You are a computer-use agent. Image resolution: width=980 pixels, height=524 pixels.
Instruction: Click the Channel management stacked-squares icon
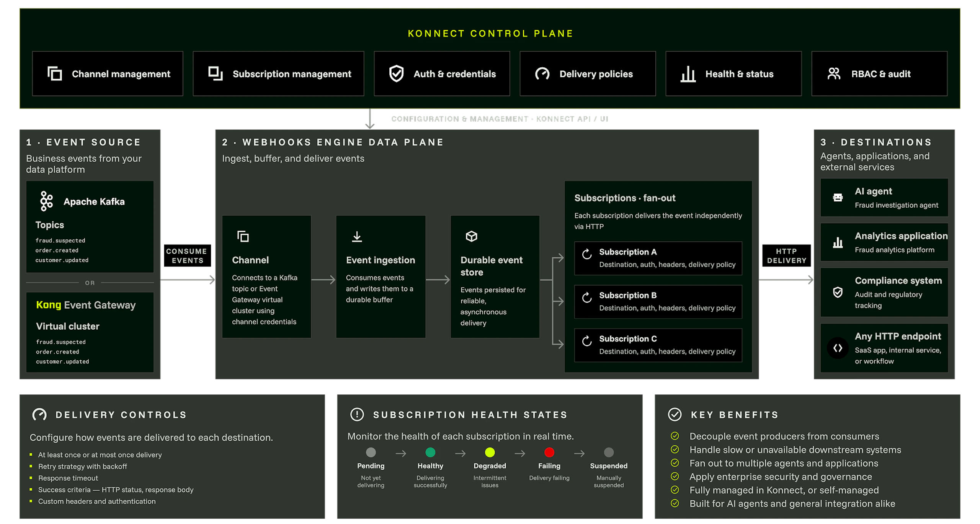click(x=55, y=73)
